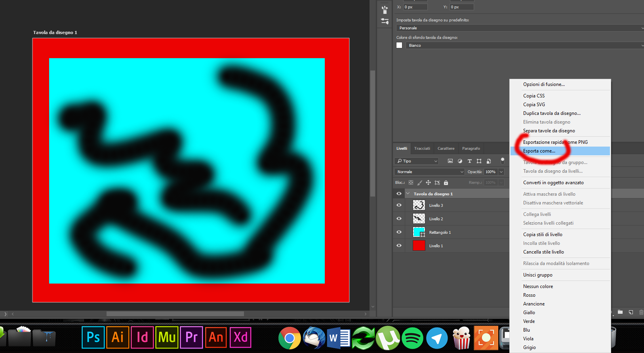Open Spotify from the dock
The width and height of the screenshot is (644, 353).
[412, 338]
